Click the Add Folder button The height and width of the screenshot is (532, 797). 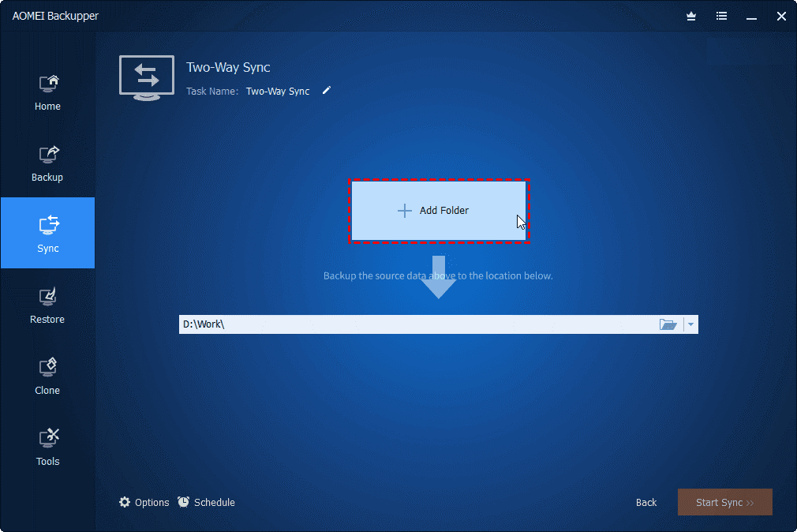point(439,211)
